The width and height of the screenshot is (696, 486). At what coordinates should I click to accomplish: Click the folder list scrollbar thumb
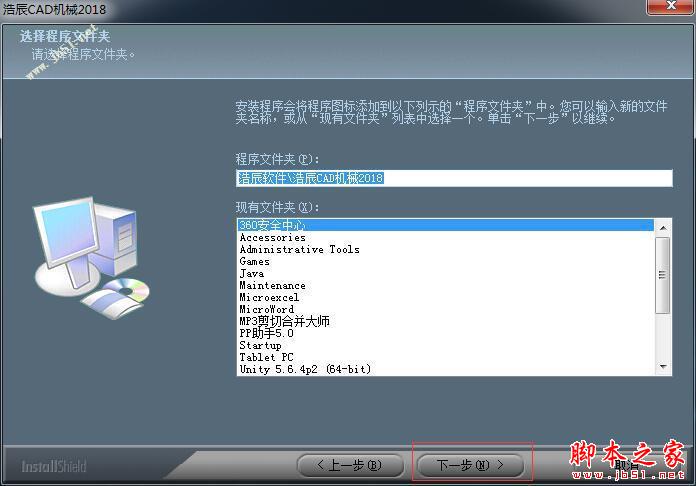[x=663, y=273]
